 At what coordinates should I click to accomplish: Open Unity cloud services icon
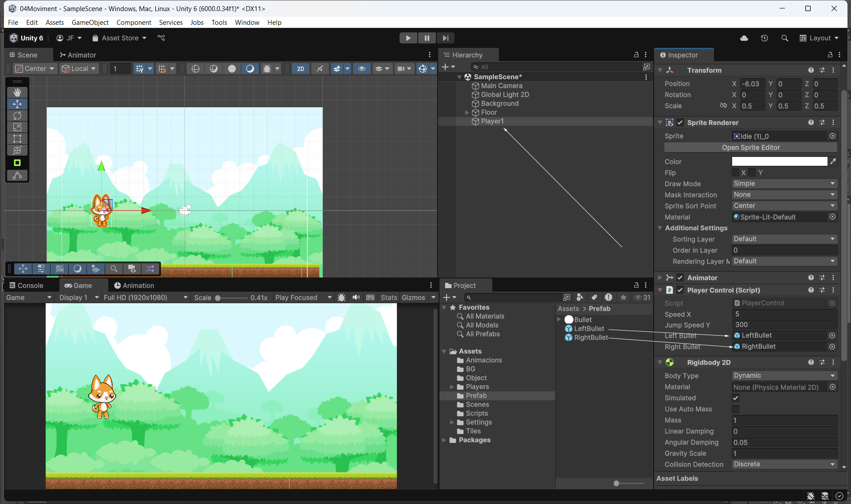(744, 38)
